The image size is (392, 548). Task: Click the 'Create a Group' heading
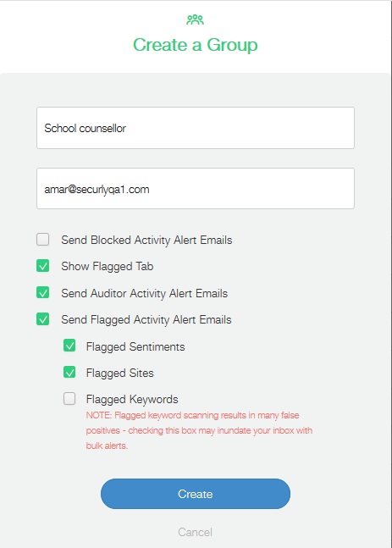click(x=196, y=45)
